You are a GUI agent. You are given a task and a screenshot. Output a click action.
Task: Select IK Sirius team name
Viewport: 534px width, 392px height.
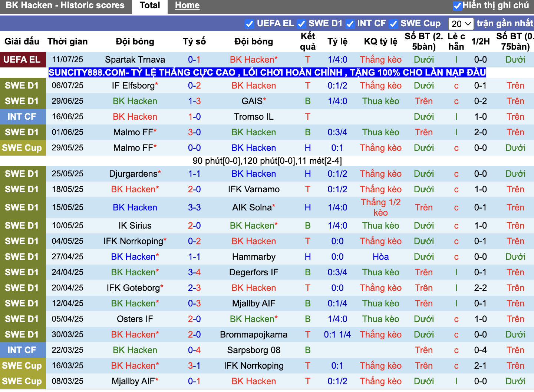[135, 226]
